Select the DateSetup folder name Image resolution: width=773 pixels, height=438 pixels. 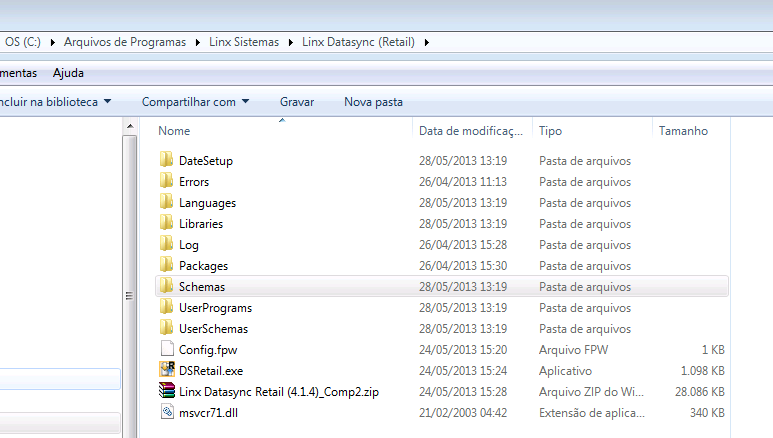click(x=206, y=161)
